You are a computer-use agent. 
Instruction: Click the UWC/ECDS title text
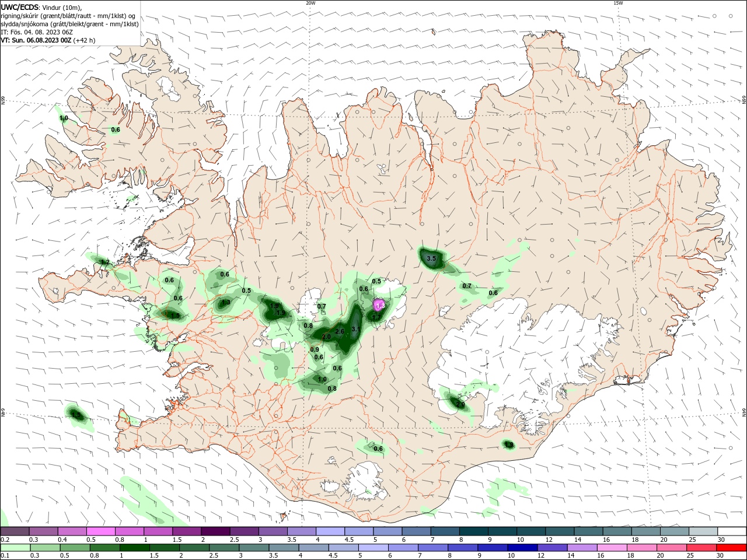20,7
